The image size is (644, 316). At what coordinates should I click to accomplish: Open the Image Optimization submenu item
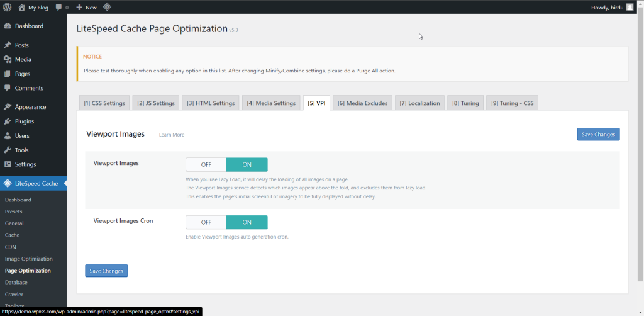[29, 259]
